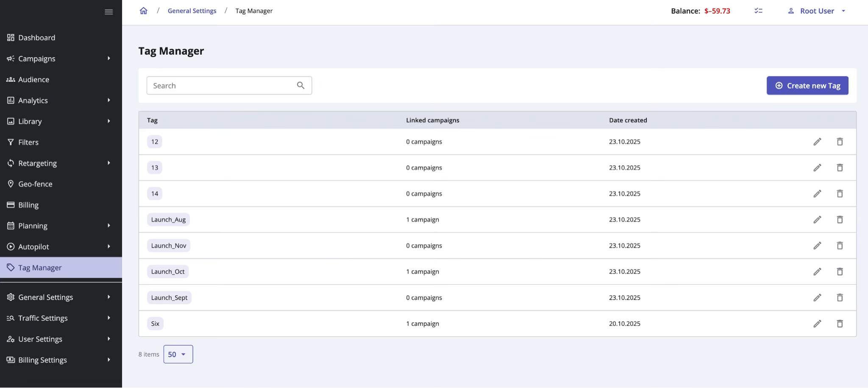Open the search magnifier in the search box
Screen dimensions: 868x388
pyautogui.click(x=301, y=85)
